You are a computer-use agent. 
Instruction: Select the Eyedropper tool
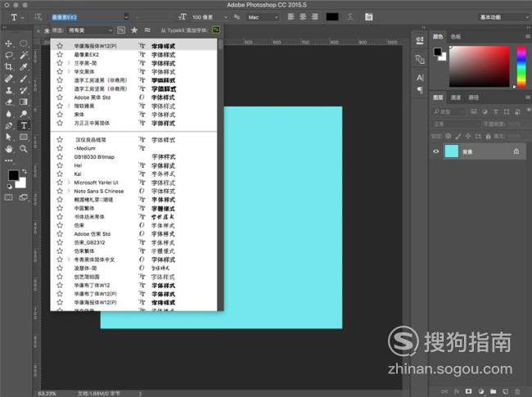24,67
